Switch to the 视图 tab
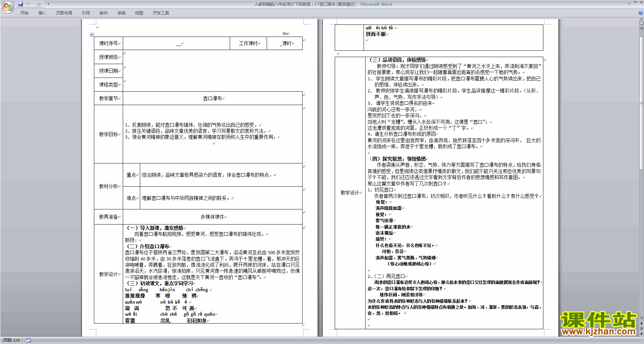644x344 pixels. pos(139,13)
